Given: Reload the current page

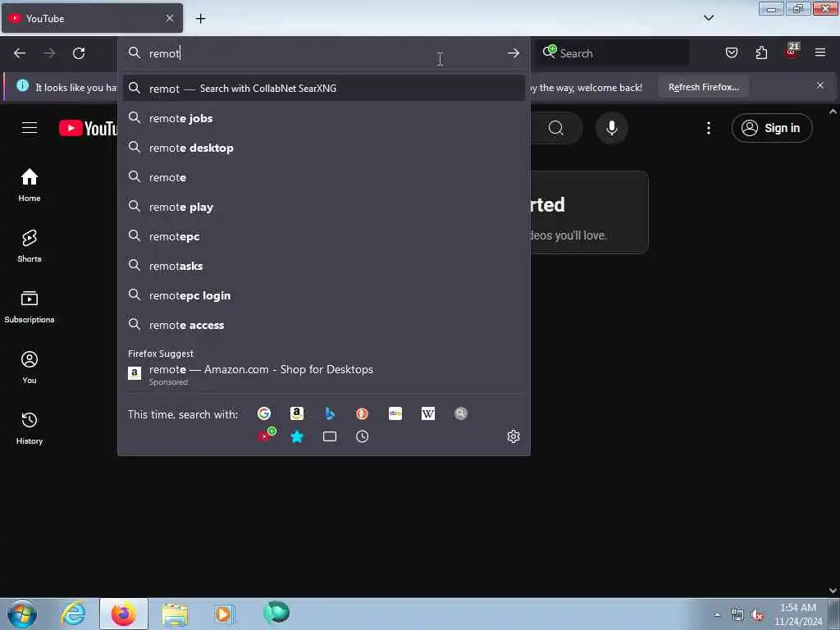Looking at the screenshot, I should coord(79,53).
